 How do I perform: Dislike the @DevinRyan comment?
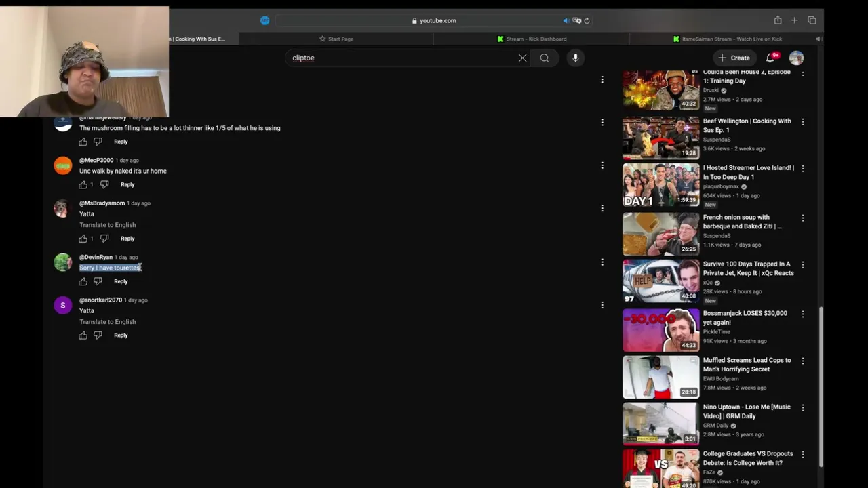tap(98, 281)
